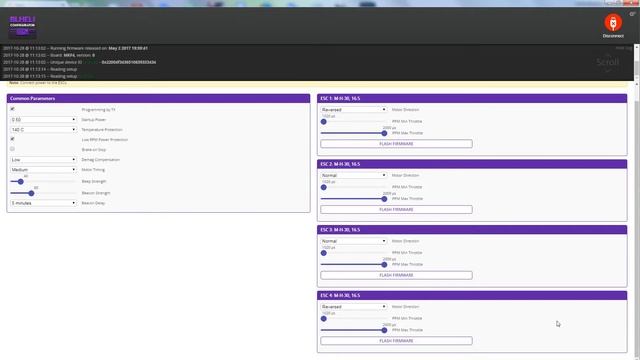Click the 'Running firmware released on' log line
The image size is (640, 360).
point(76,48)
